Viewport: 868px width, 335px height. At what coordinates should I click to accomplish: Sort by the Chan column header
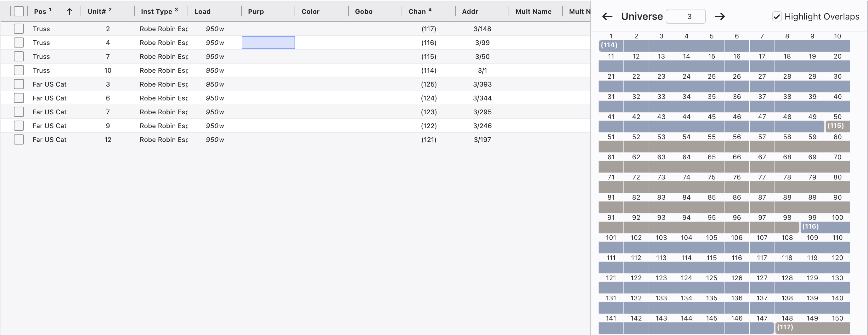(417, 11)
